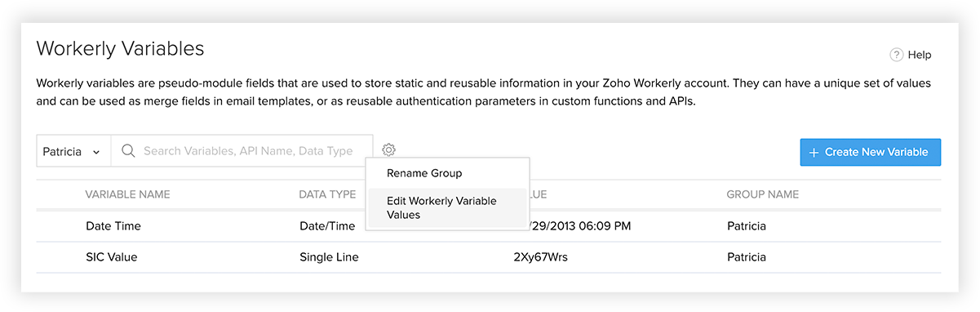Click Patricia group name in SIC Value row

point(747,257)
